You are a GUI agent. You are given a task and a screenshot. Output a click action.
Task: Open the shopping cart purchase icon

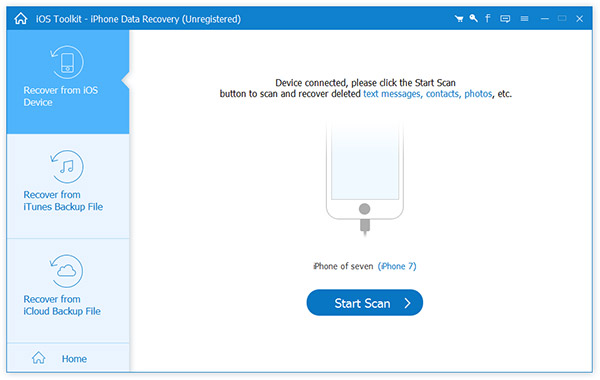pyautogui.click(x=459, y=18)
